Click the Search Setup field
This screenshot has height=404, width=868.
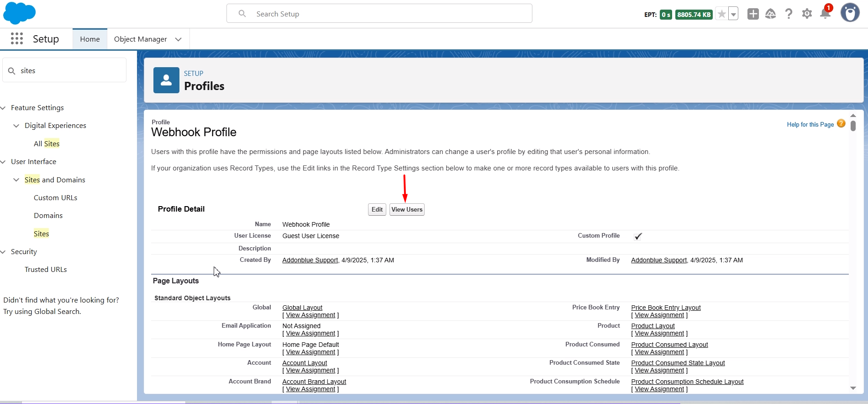pos(379,14)
